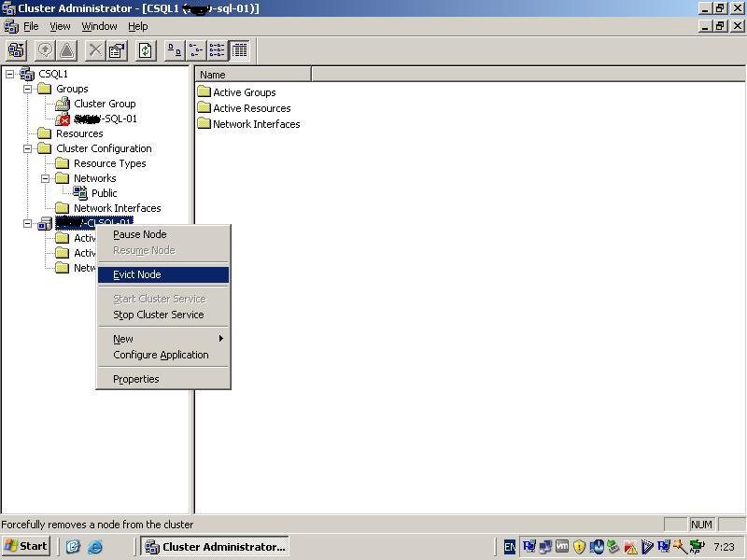The image size is (747, 560).
Task: Collapse the Groups tree node
Action: pos(27,89)
